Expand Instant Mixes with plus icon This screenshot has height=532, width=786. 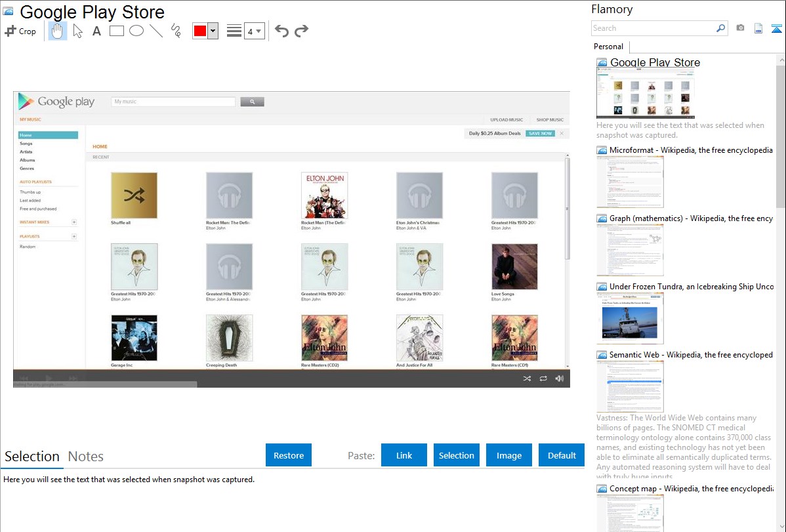click(74, 222)
